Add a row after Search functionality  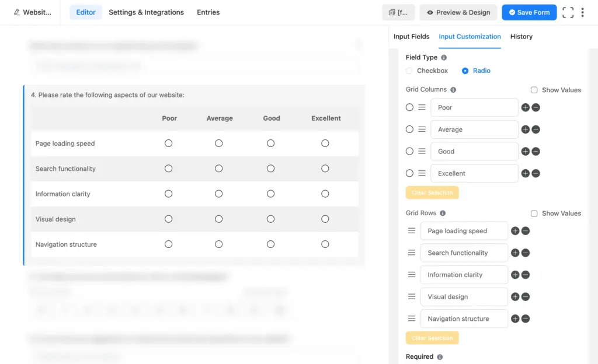click(x=515, y=253)
